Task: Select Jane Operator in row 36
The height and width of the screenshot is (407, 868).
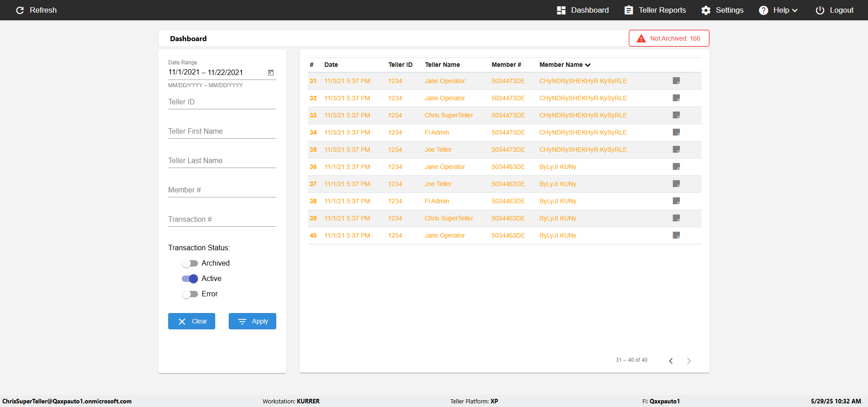Action: pyautogui.click(x=445, y=167)
